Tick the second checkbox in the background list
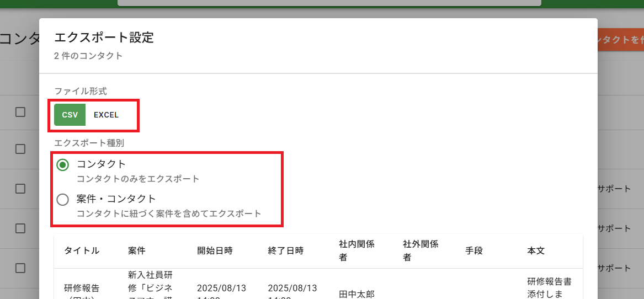 (x=20, y=149)
